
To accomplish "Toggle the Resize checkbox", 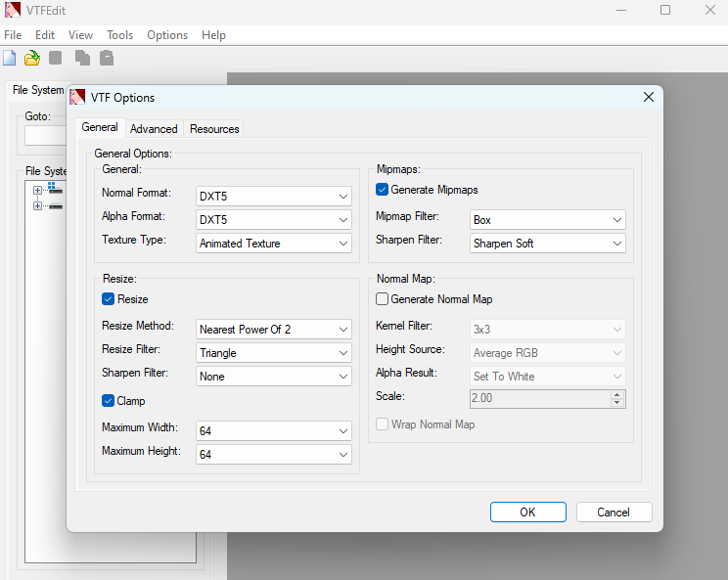I will pyautogui.click(x=108, y=299).
